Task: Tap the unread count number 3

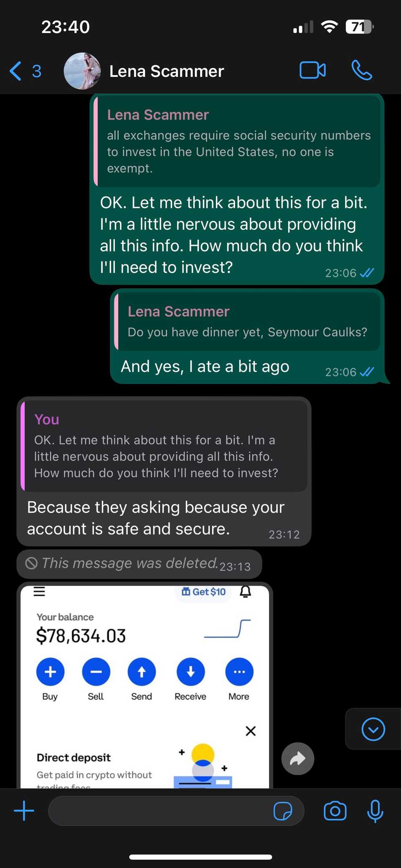Action: (x=37, y=71)
